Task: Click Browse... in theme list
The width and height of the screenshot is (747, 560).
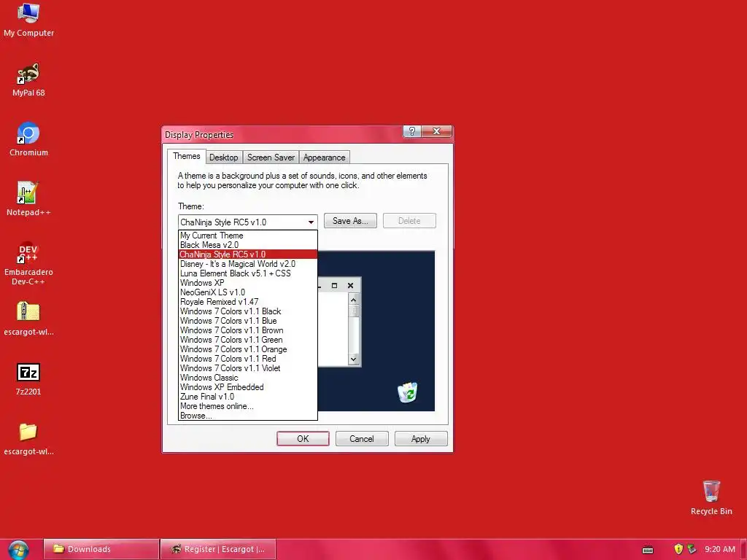Action: [x=248, y=416]
